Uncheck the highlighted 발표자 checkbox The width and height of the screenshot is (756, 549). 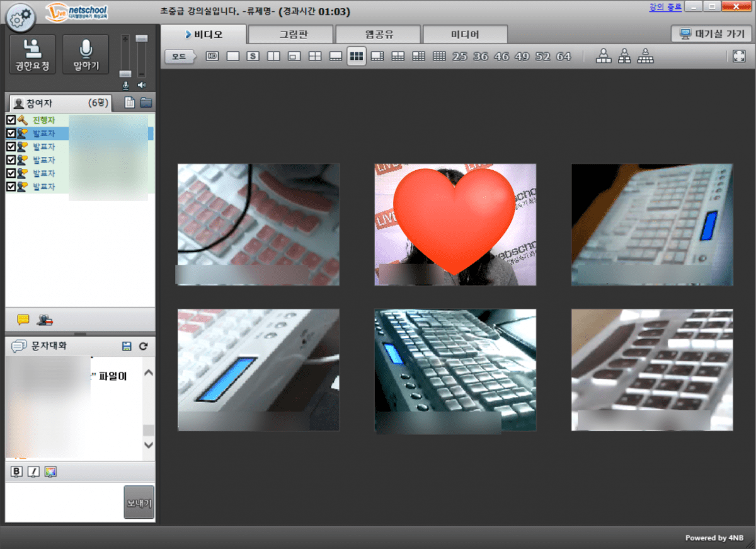[11, 133]
